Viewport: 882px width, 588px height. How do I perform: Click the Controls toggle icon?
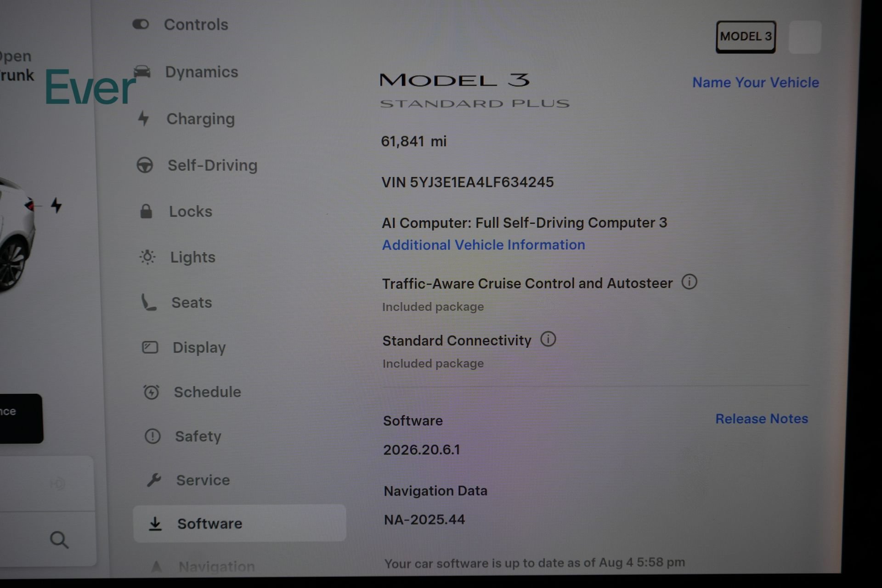[141, 24]
